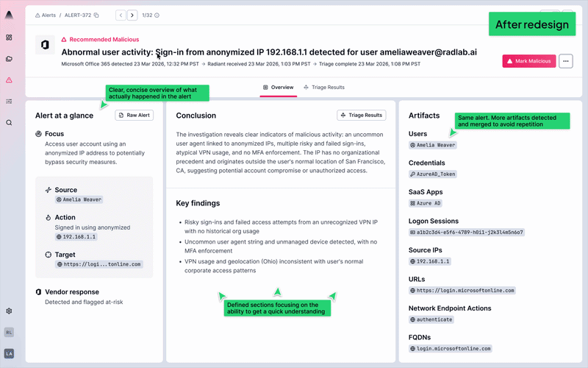Copy the ALERT-372 ID with copy icon
588x368 pixels.
pyautogui.click(x=96, y=15)
